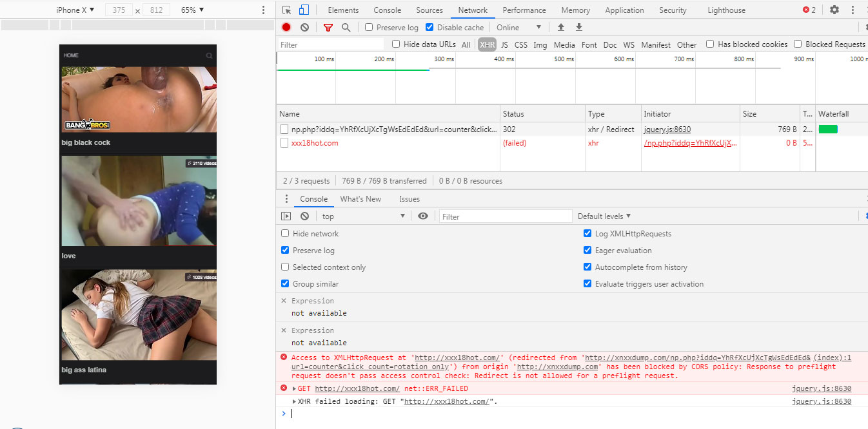
Task: Open jquery.js:8630 link in Initiator column
Action: coord(667,129)
